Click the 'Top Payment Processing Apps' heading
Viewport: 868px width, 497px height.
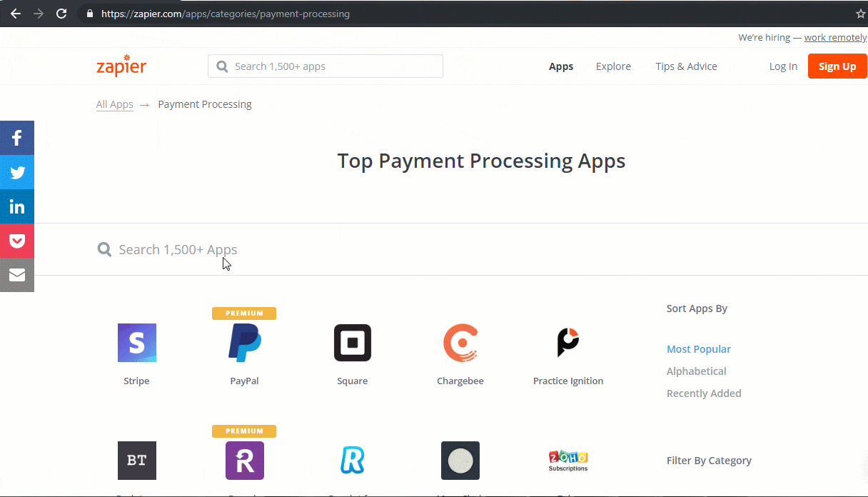point(482,161)
